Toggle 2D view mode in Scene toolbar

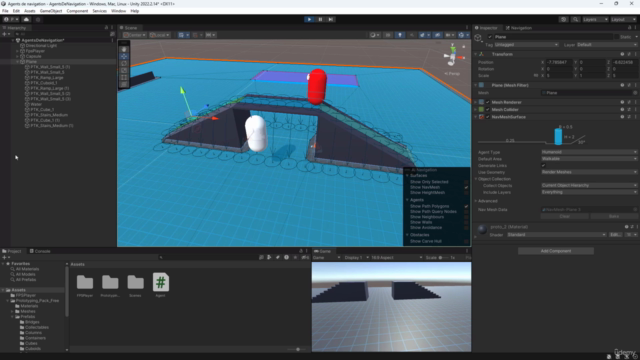click(x=388, y=35)
